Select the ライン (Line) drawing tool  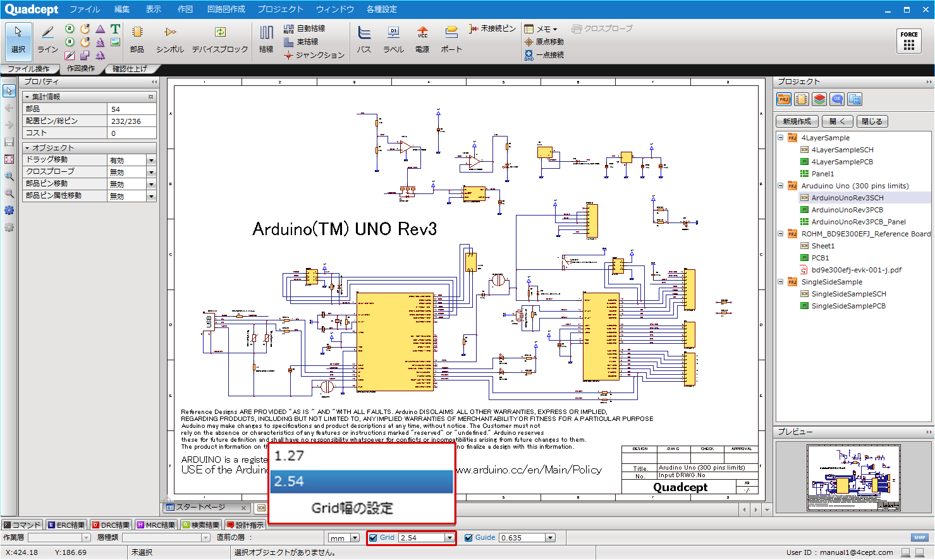point(47,39)
